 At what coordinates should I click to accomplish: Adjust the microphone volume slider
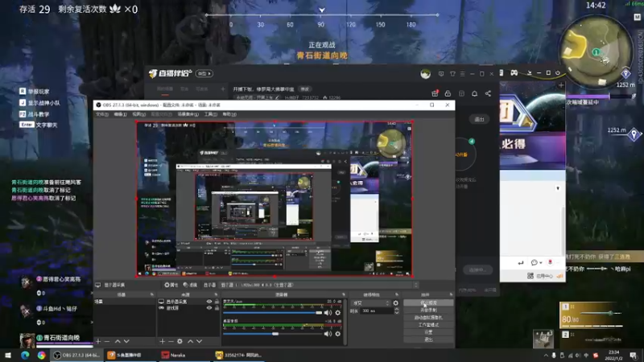click(x=273, y=313)
